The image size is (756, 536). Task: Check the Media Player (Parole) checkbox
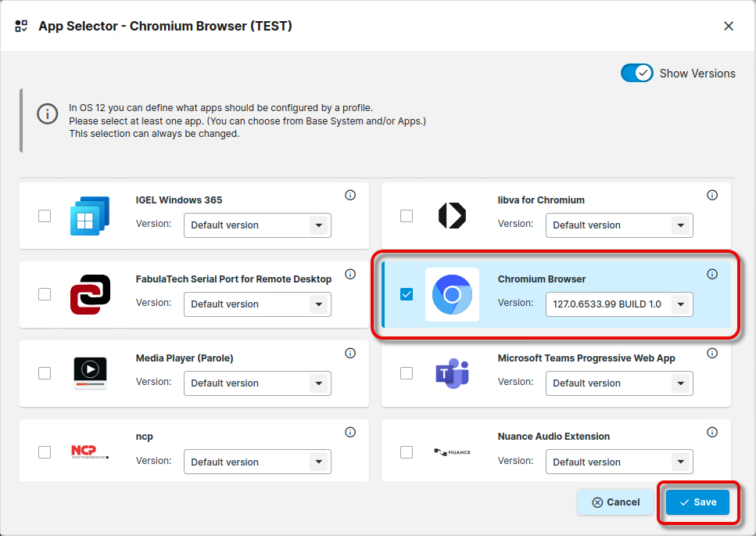click(45, 373)
